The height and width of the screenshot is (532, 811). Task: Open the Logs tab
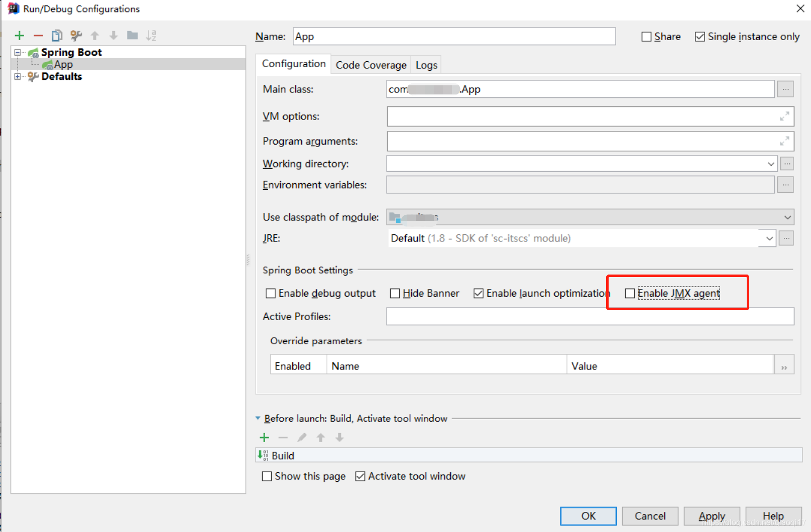425,64
